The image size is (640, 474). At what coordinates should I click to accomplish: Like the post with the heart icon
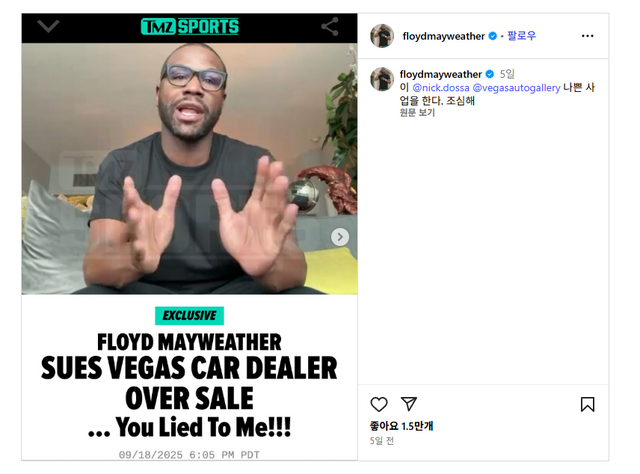coord(379,404)
